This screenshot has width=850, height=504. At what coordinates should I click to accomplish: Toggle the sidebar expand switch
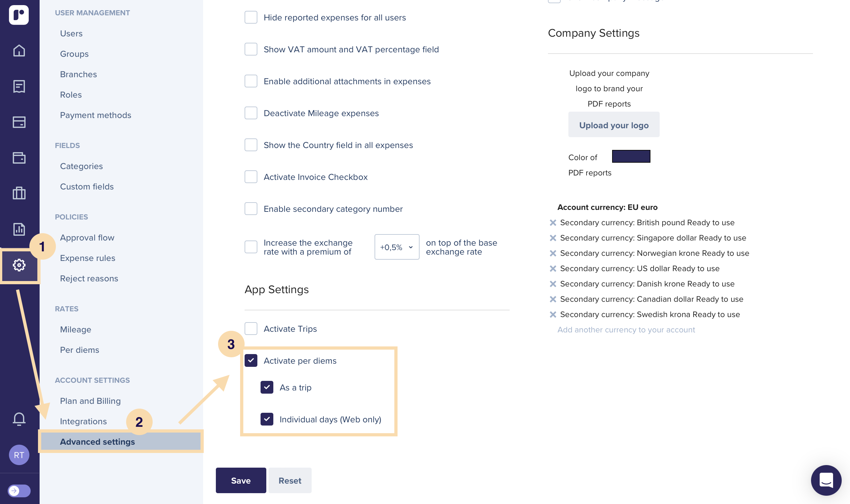pos(19,491)
